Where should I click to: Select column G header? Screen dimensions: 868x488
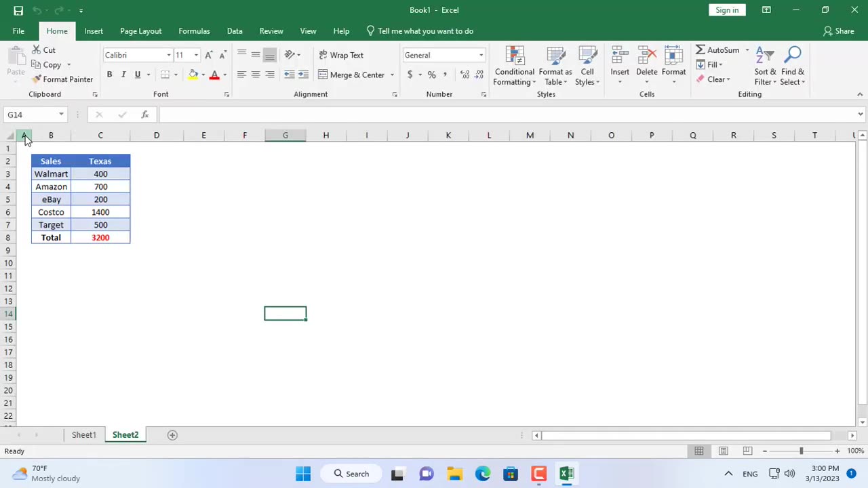[x=285, y=136]
